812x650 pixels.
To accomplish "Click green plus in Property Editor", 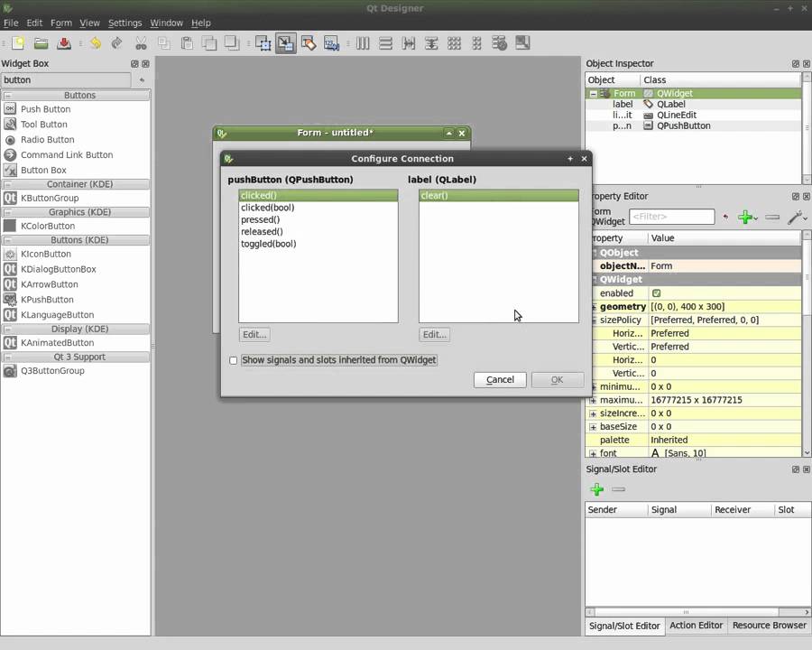I will point(744,218).
